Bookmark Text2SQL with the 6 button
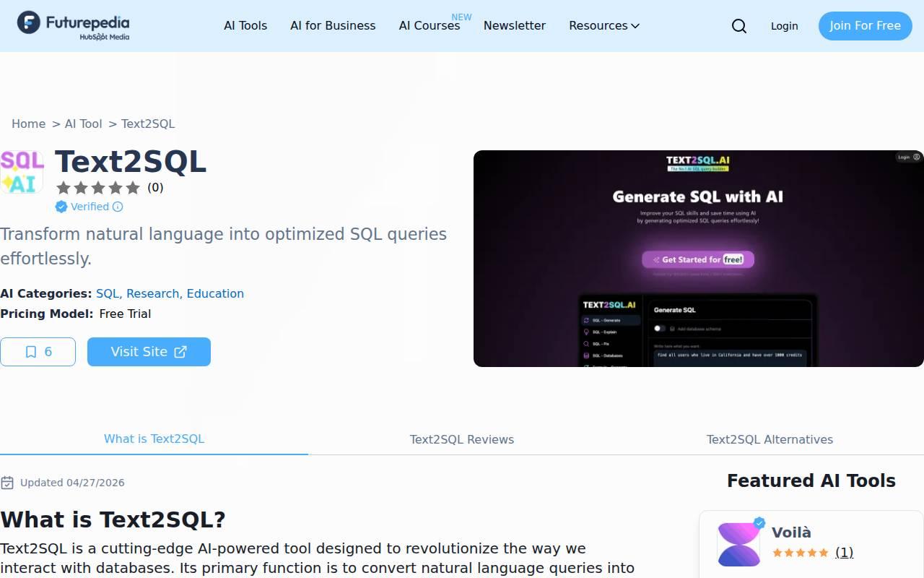 (x=38, y=352)
